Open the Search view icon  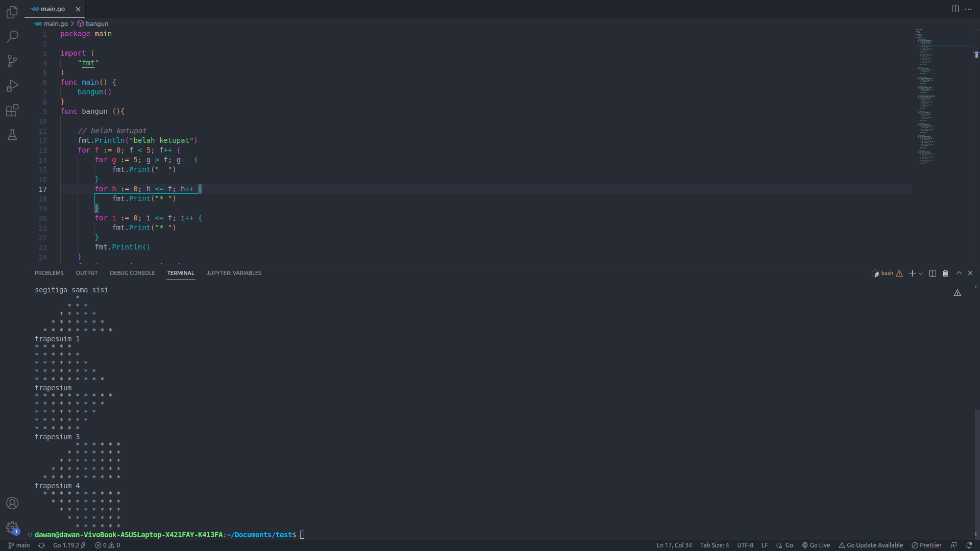(12, 36)
